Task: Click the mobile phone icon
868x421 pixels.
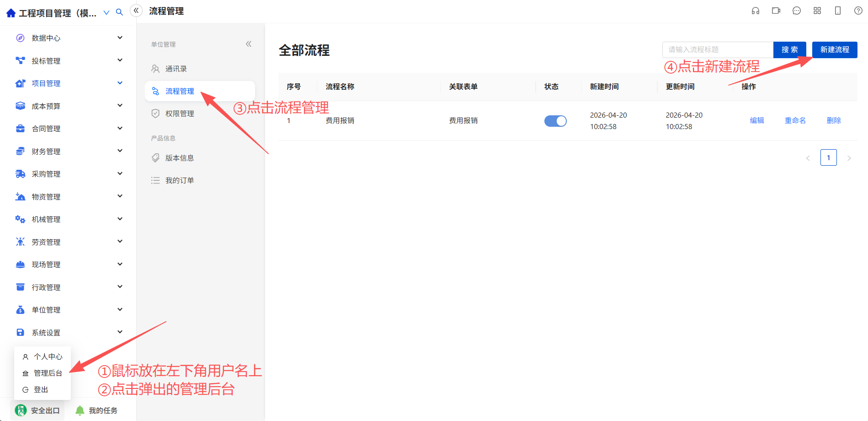Action: 838,11
